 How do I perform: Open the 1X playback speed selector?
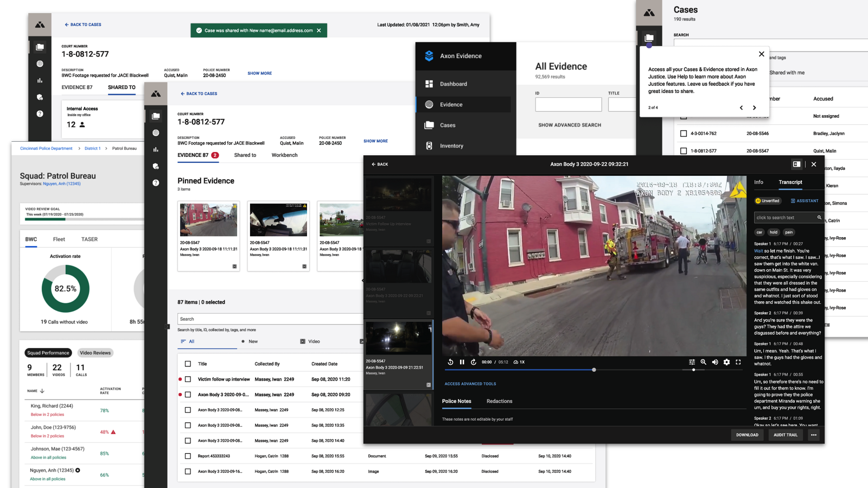point(519,362)
